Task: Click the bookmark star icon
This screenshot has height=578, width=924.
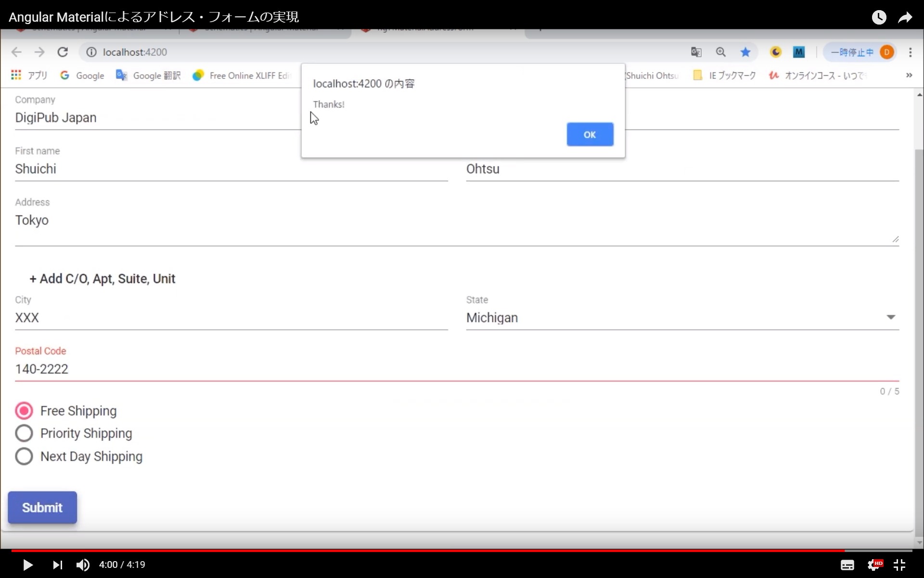Action: pos(745,52)
